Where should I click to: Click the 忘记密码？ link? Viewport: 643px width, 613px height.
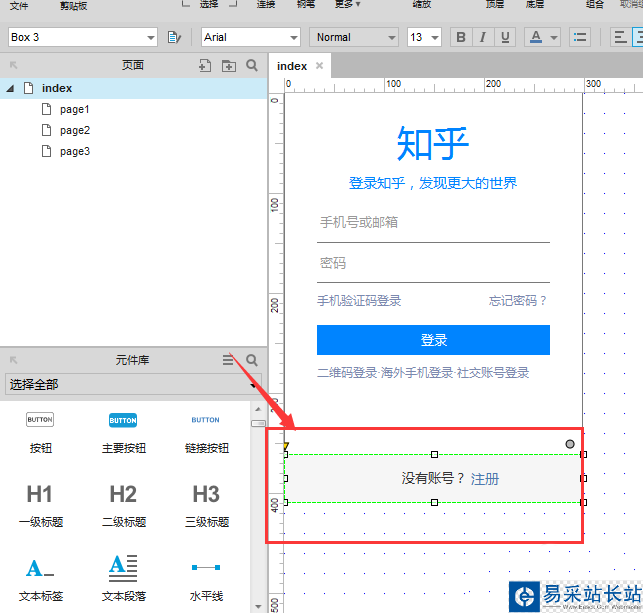click(518, 301)
